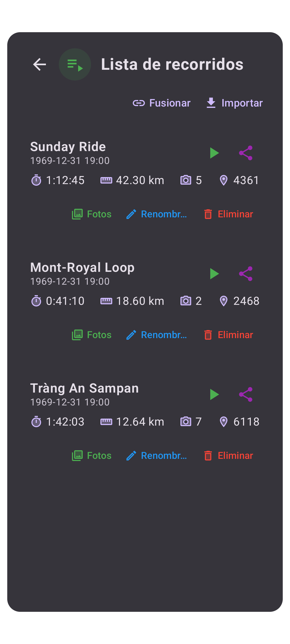Image resolution: width=290 pixels, height=644 pixels.
Task: Play the Sunday Ride track
Action: [215, 153]
